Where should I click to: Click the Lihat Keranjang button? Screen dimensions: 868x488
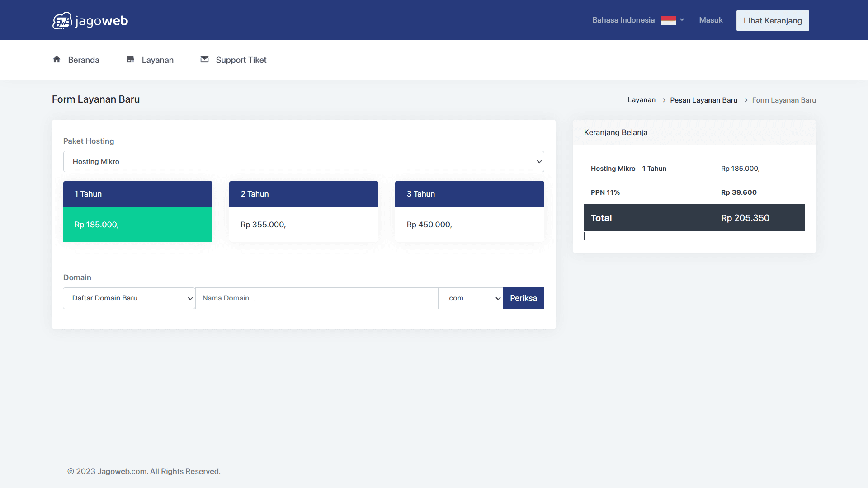773,21
